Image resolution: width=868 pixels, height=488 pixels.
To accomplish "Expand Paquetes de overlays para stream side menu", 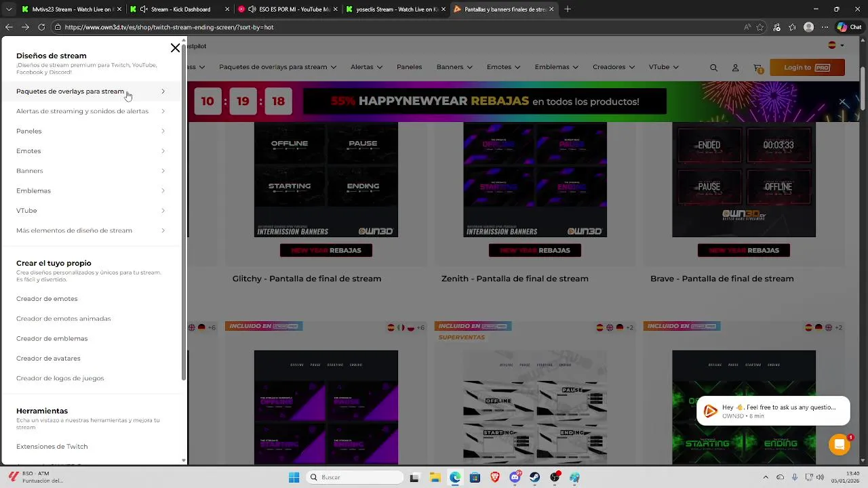I will 91,91.
